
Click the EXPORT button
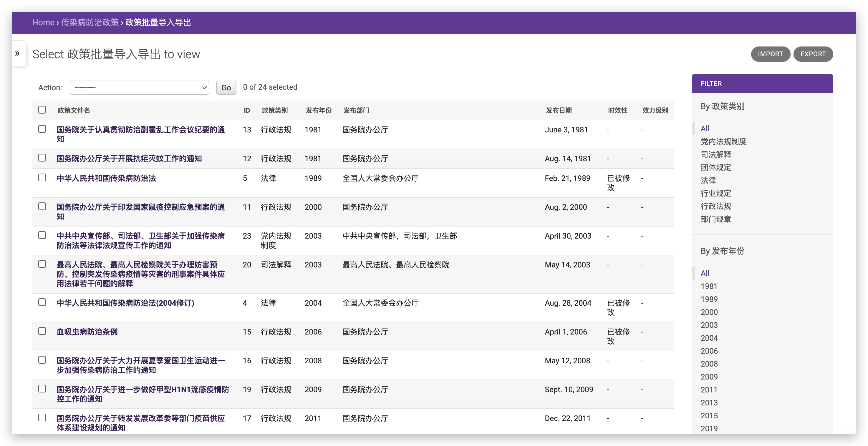[813, 54]
